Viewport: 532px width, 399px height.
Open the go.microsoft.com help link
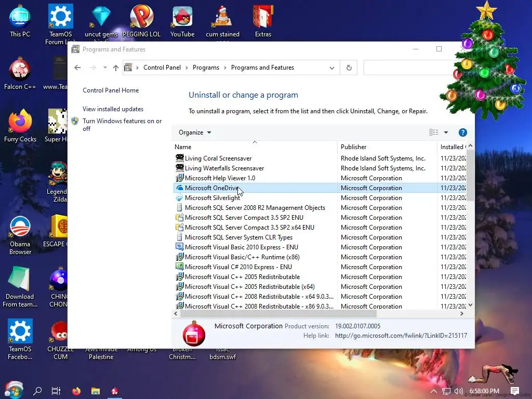[401, 336]
